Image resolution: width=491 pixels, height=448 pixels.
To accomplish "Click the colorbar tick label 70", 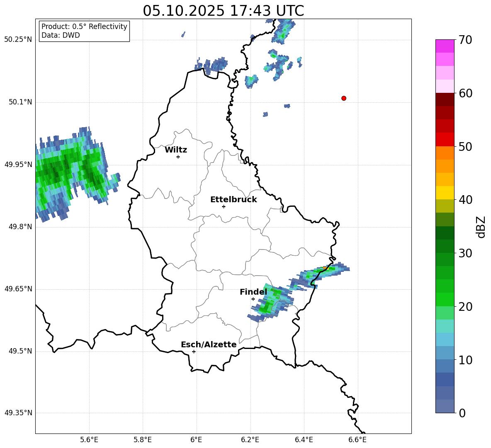I will [465, 40].
